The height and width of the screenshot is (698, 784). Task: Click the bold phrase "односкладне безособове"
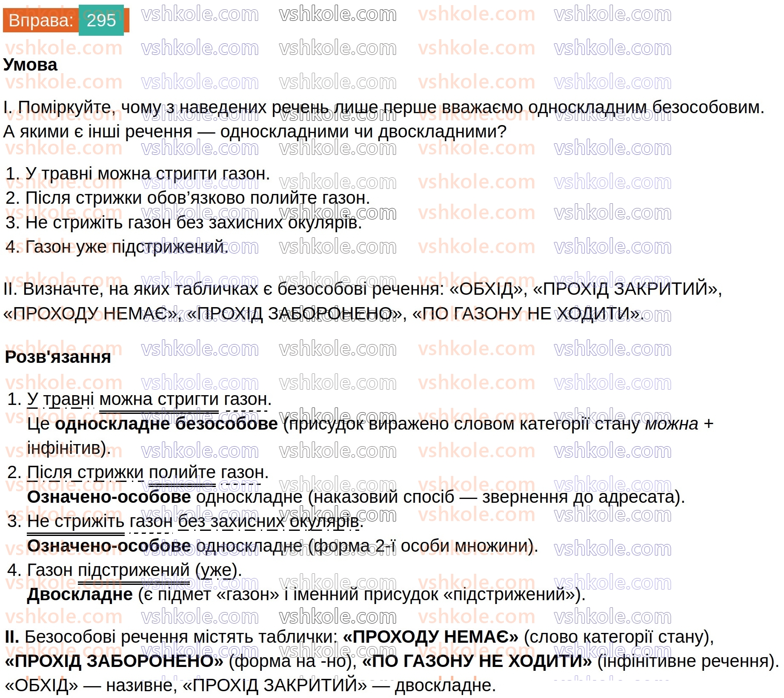166,424
